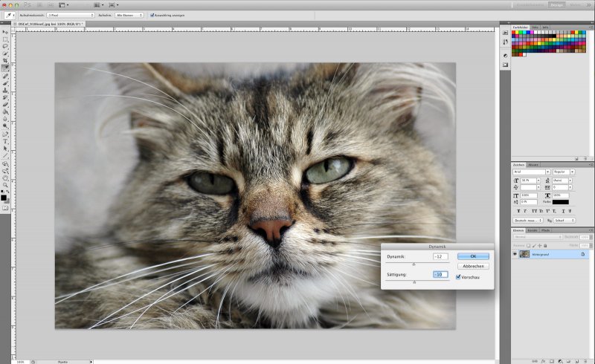Viewport: 595px width, 364px height.
Task: Toggle Strikethrough in Zeichen panel
Action: pyautogui.click(x=570, y=211)
